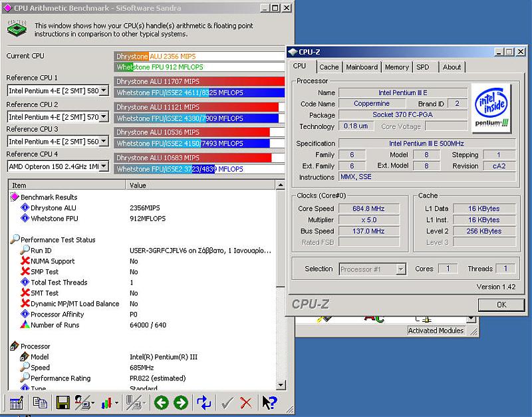Open dropdown arrow beside user/computer toolbar icon
Viewport: 532px width, 417px height.
pyautogui.click(x=92, y=403)
